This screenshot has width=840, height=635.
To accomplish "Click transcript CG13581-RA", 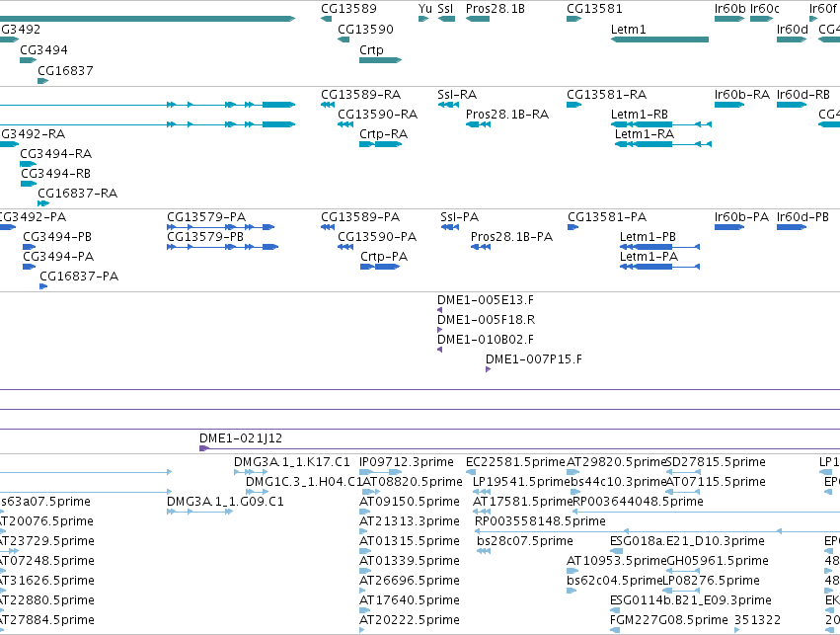I will (606, 95).
